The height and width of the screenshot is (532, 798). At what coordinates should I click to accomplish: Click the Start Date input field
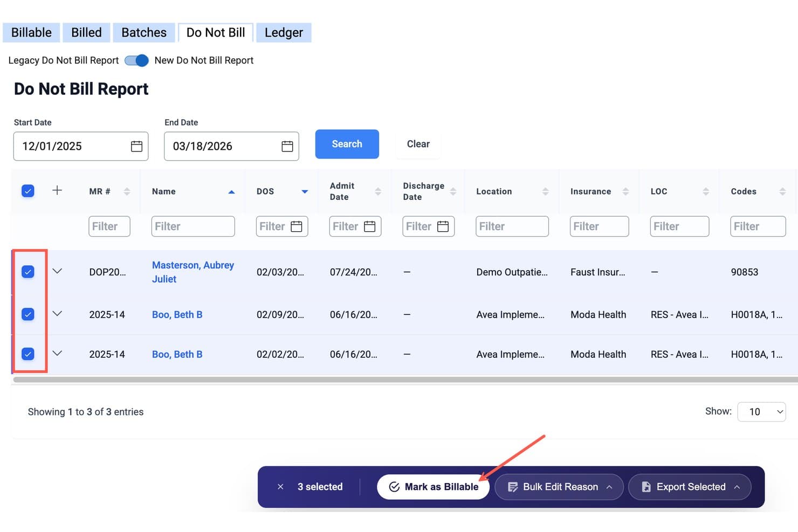point(81,146)
